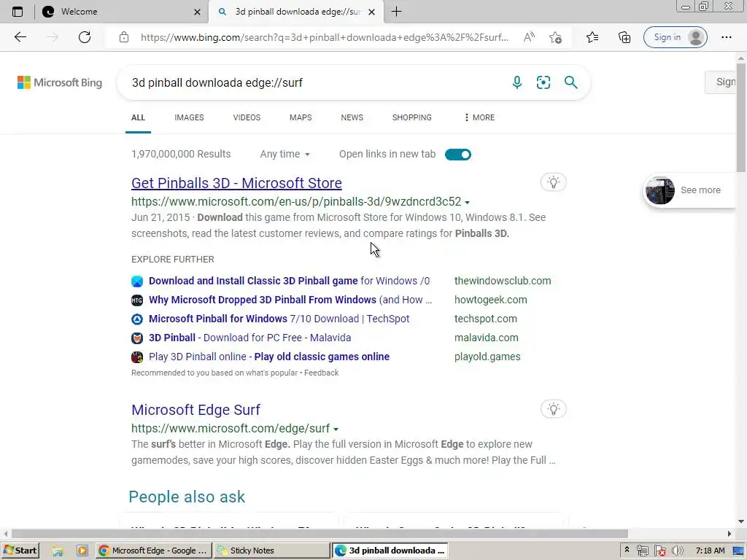Viewport: 747px width, 560px height.
Task: Open lightbulb insight for Pinballs 3D result
Action: pos(553,182)
